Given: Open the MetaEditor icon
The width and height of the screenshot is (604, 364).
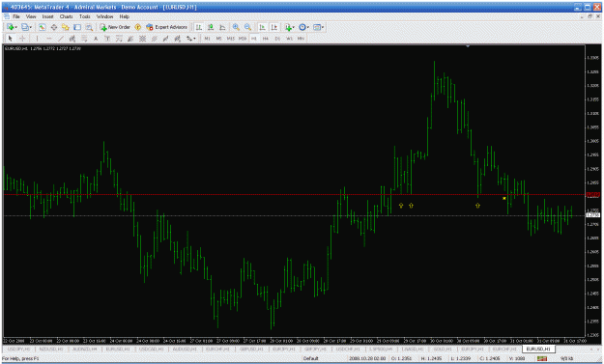Looking at the screenshot, I should click(137, 27).
